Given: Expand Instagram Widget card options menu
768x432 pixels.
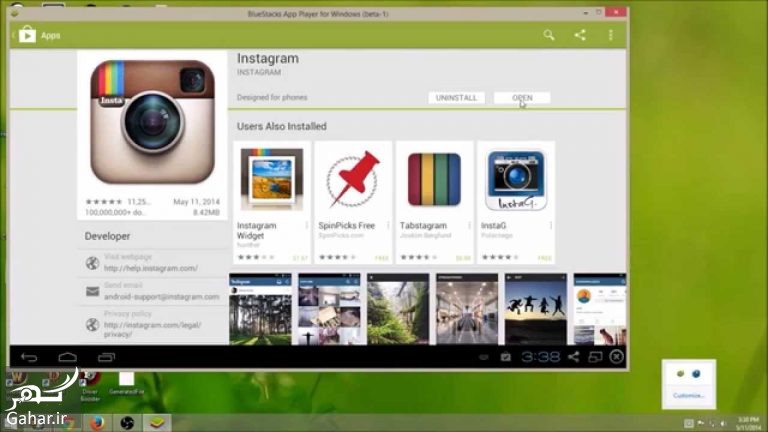Looking at the screenshot, I should 307,225.
